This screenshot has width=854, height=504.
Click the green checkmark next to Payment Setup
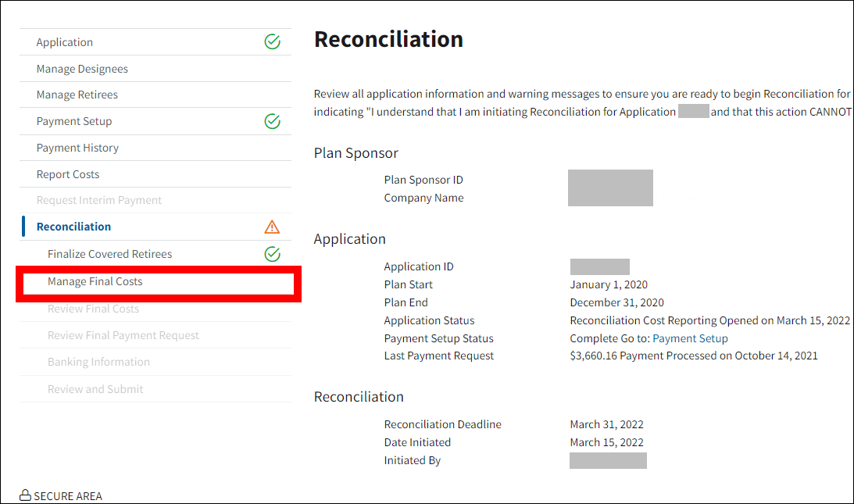272,121
